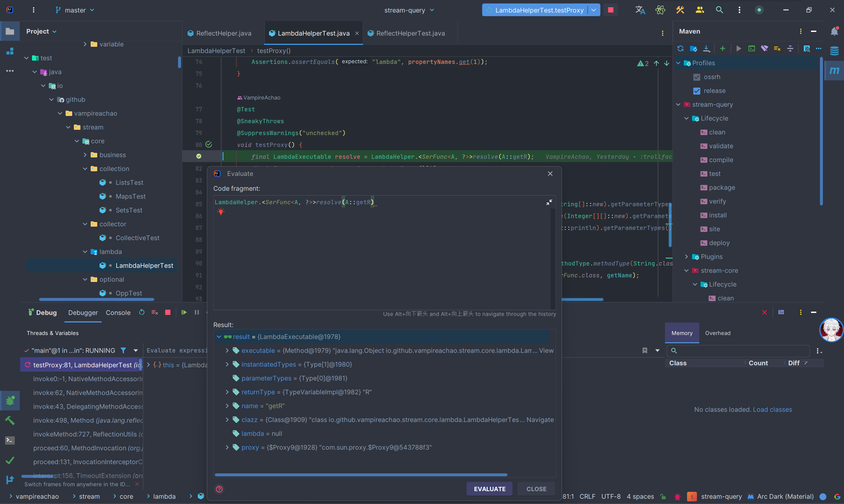
Task: Click the collapse editor icon in code fragment
Action: click(549, 202)
